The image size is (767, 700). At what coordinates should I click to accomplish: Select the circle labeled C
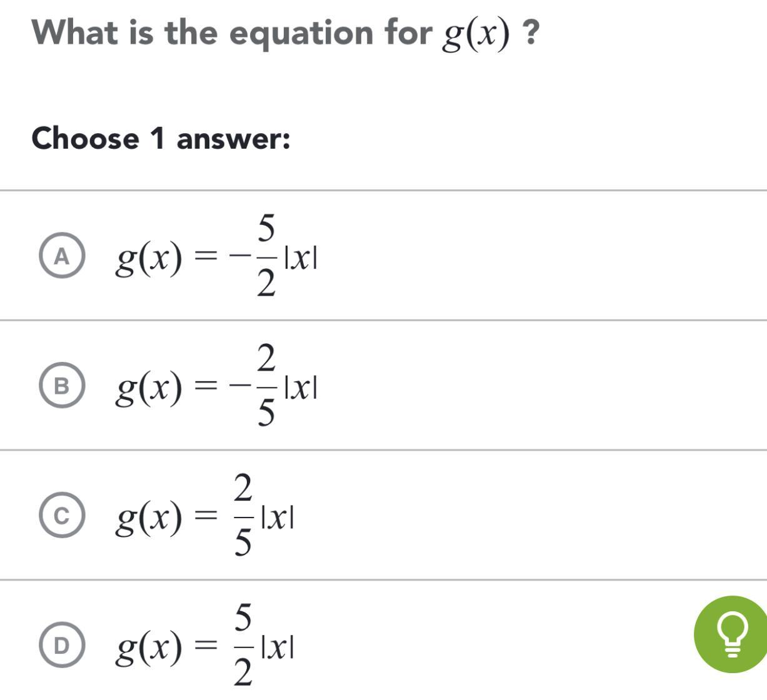(61, 516)
